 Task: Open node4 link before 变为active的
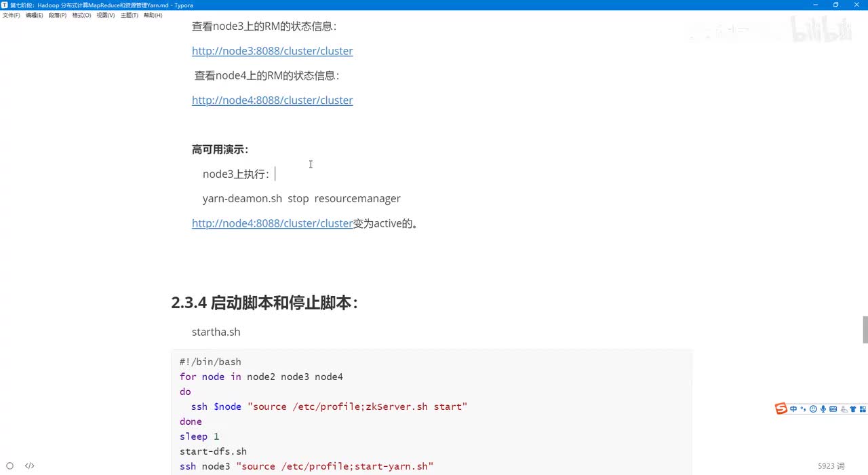[272, 223]
